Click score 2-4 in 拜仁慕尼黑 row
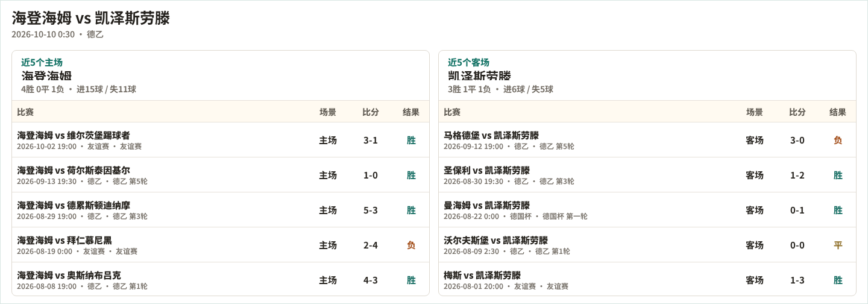Image resolution: width=868 pixels, height=304 pixels. 371,245
